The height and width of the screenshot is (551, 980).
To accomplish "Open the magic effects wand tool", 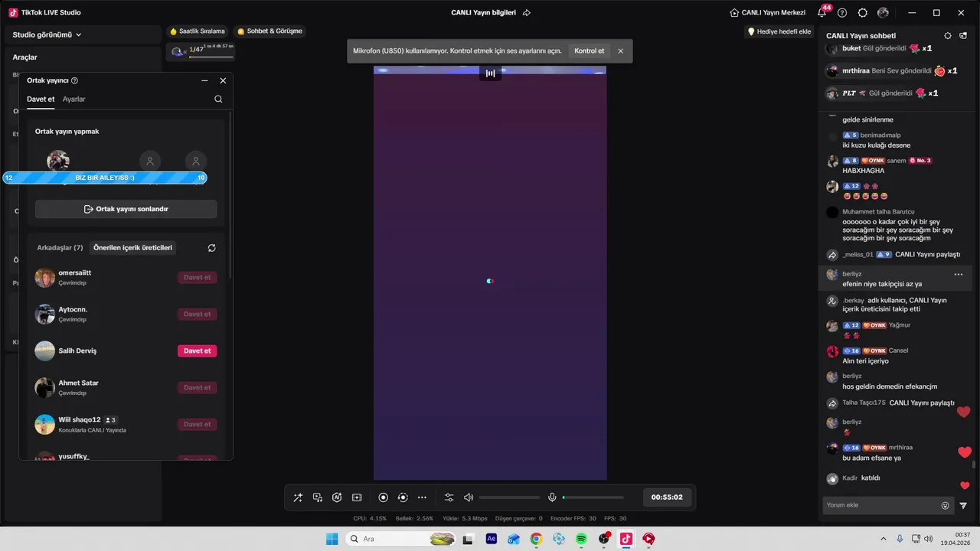I will click(x=298, y=497).
